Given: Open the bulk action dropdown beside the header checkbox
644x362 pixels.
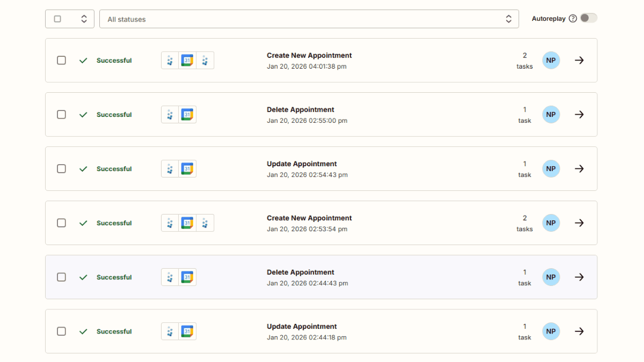Looking at the screenshot, I should 84,18.
